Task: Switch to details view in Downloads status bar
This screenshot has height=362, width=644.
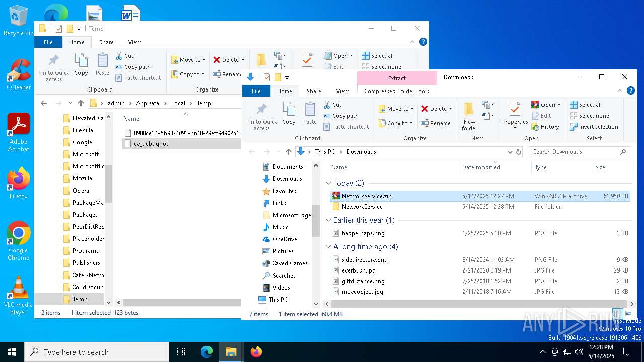Action: coord(618,314)
